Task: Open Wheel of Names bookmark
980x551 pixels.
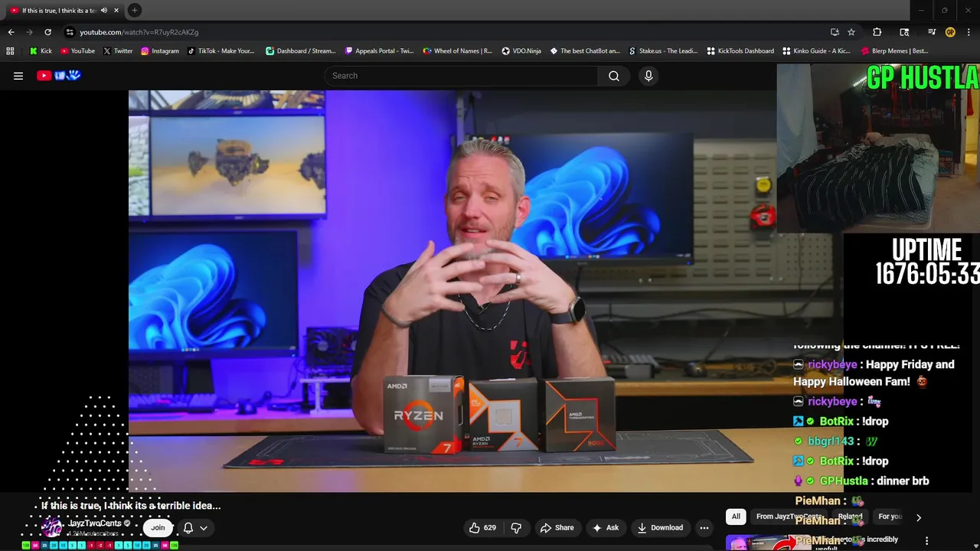Action: tap(457, 51)
